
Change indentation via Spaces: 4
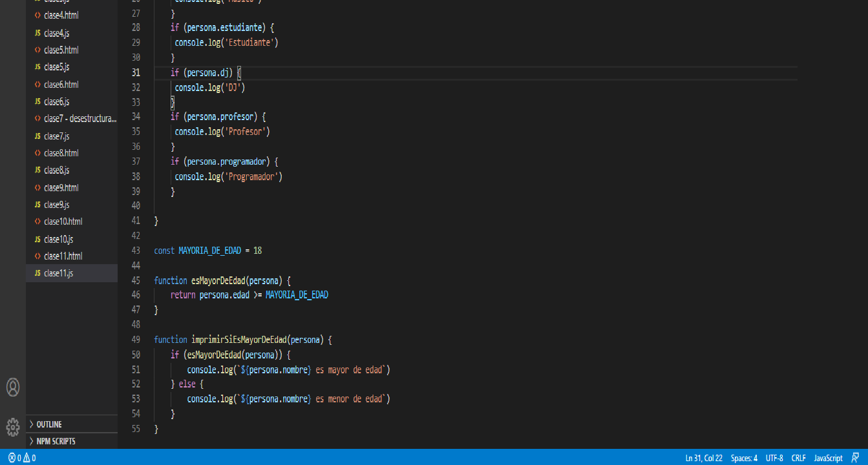click(744, 458)
